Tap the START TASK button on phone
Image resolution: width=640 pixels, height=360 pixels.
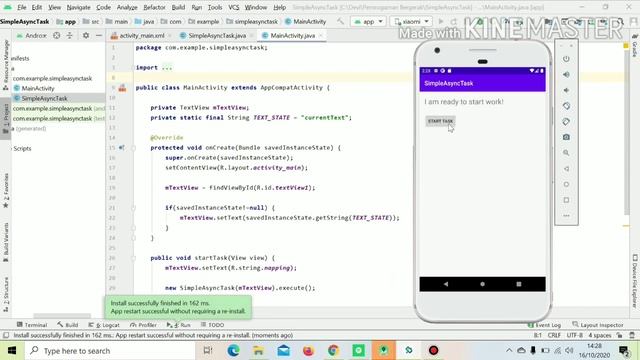coord(440,121)
